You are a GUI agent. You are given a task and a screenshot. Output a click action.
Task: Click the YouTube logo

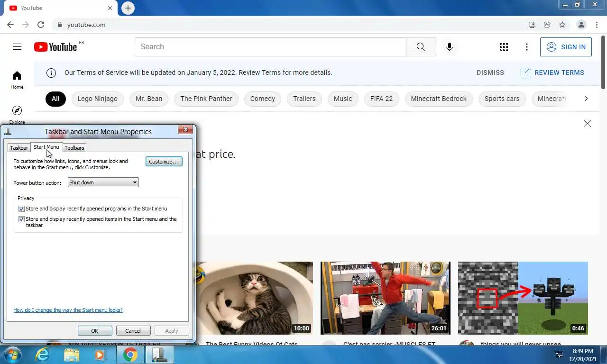tap(55, 47)
